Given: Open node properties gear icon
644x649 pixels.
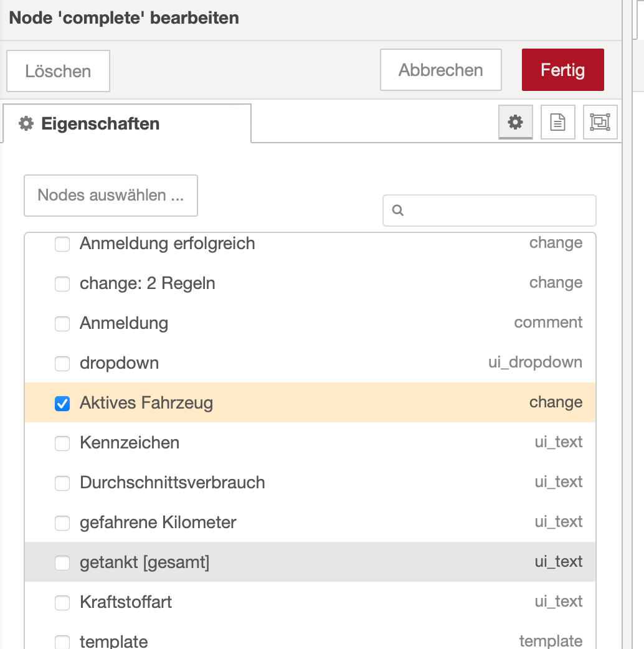Looking at the screenshot, I should (x=516, y=123).
